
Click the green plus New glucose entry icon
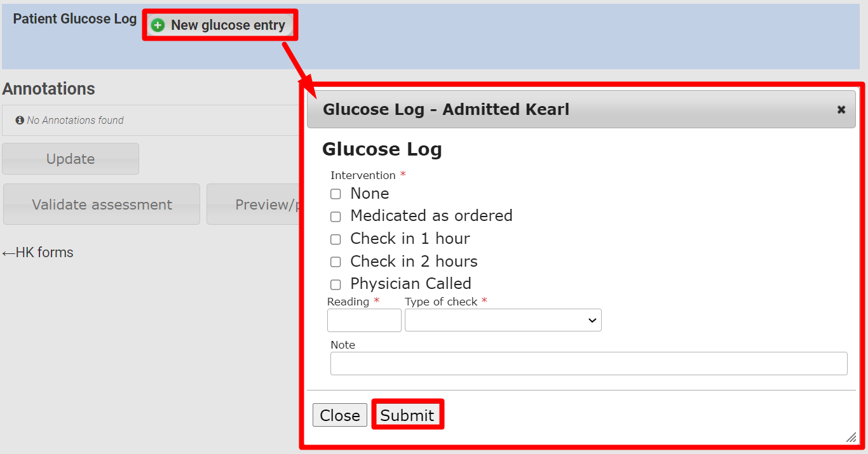[x=158, y=25]
